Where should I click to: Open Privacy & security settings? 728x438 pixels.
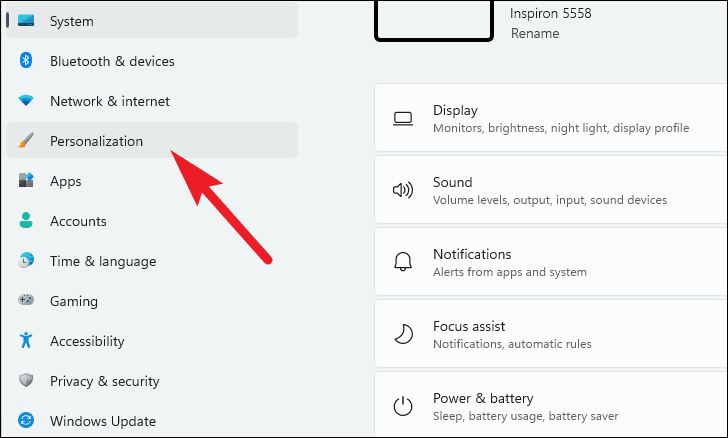104,381
